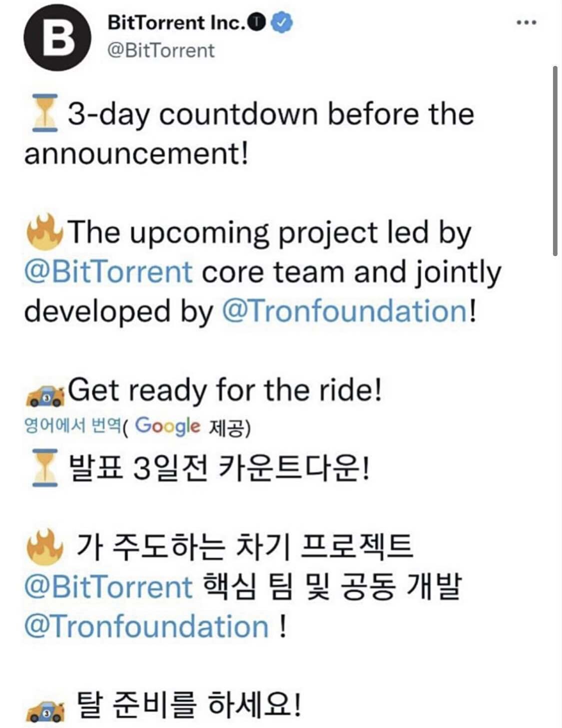The height and width of the screenshot is (728, 562).
Task: Click the 'Get ready for the ride!' text
Action: 225,390
